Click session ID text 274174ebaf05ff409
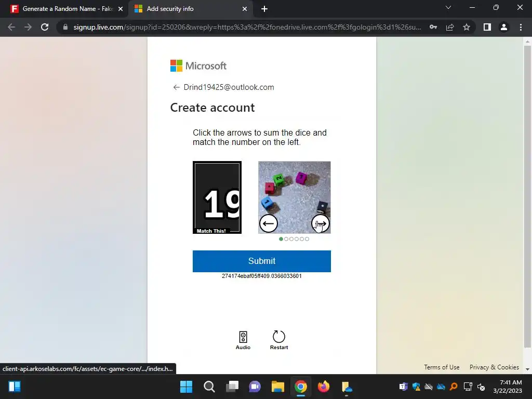This screenshot has width=532, height=399. pyautogui.click(x=262, y=276)
